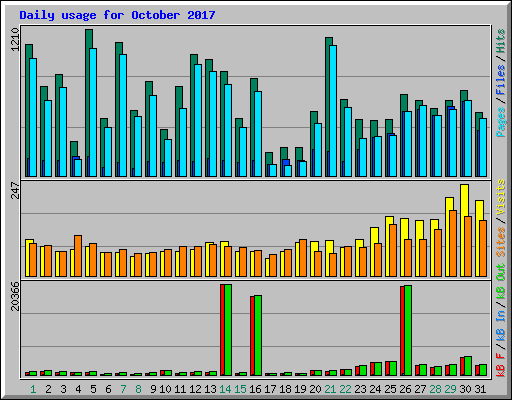Viewport: 512px width, 400px height.
Task: Click day 14 on the axis
Action: [225, 389]
